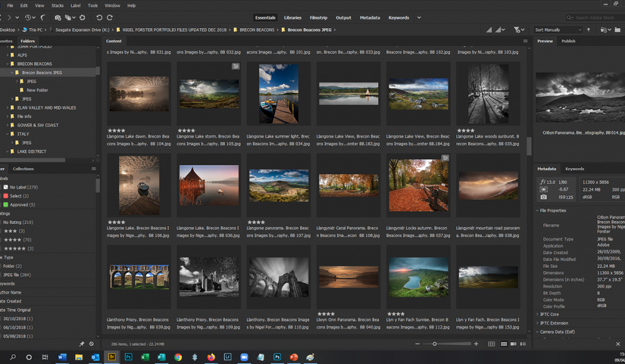Switch to Keywords workspace
The image size is (625, 364).
(399, 17)
